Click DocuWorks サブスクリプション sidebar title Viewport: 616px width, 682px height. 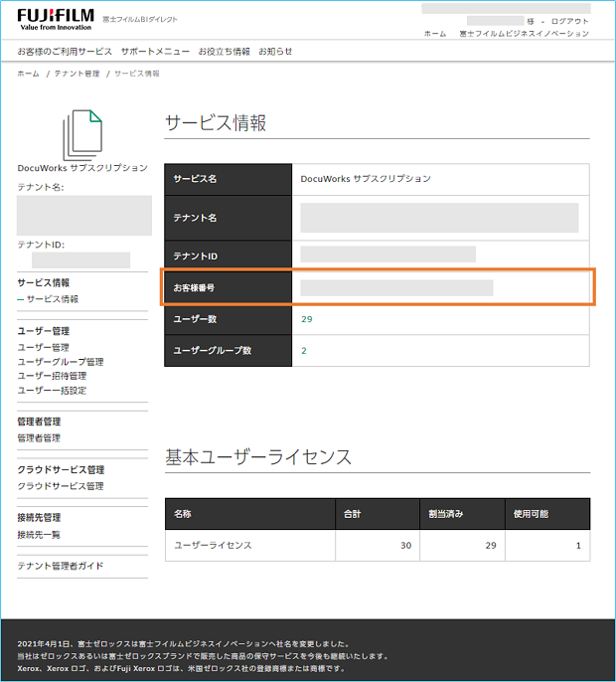[x=82, y=168]
